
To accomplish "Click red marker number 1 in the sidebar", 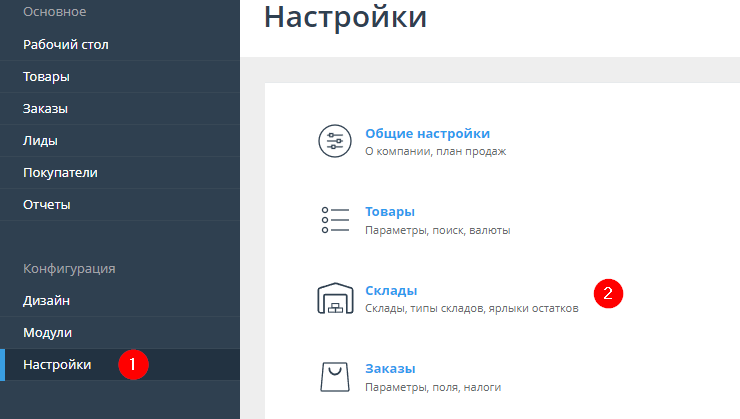I will [x=133, y=364].
